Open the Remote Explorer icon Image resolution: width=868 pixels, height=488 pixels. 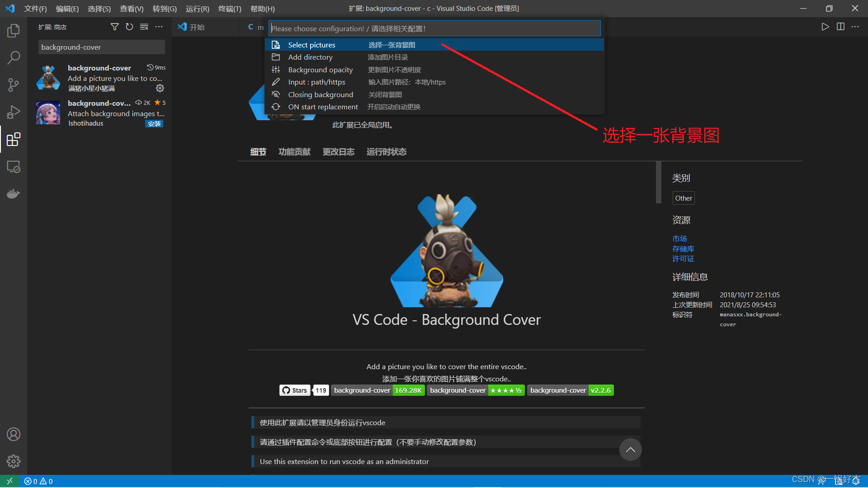14,167
